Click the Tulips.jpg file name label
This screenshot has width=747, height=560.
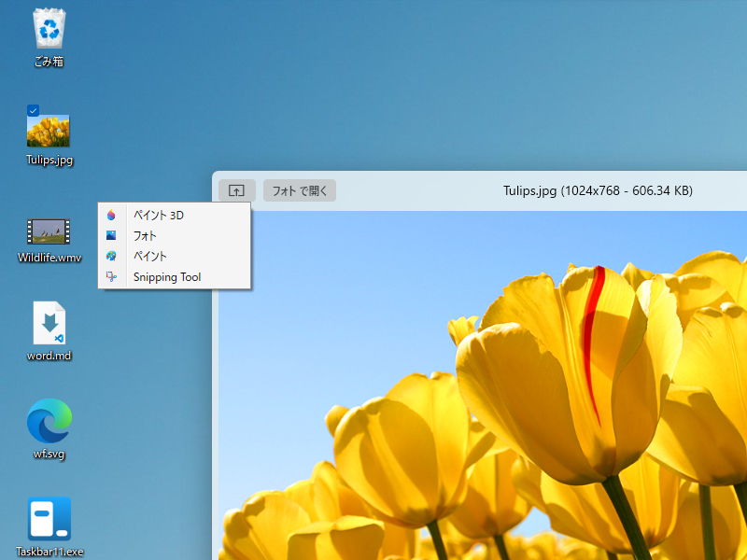pyautogui.click(x=49, y=160)
